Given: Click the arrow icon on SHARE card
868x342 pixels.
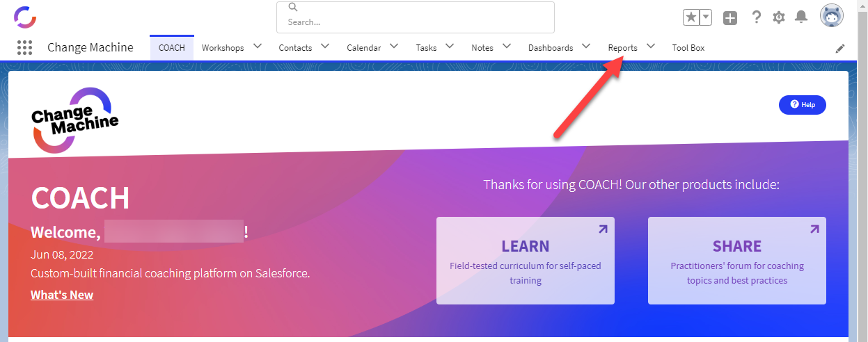Looking at the screenshot, I should pos(814,229).
